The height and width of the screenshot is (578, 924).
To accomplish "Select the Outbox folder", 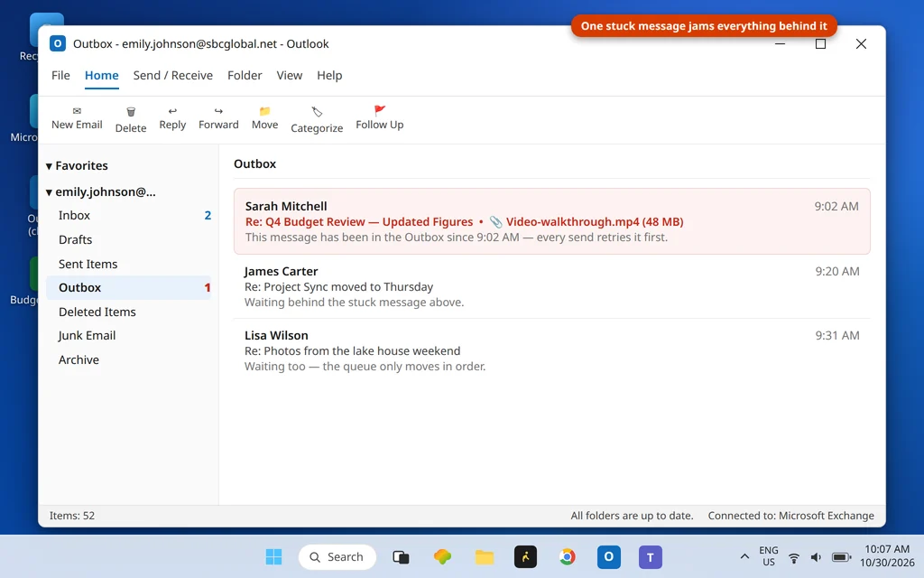I will coord(128,287).
